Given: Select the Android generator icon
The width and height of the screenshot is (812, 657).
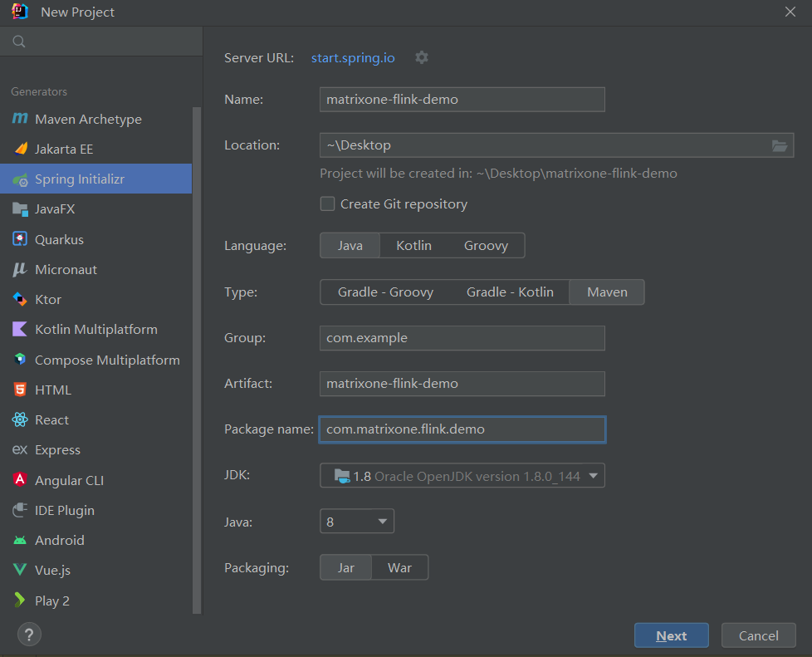Looking at the screenshot, I should coord(20,540).
